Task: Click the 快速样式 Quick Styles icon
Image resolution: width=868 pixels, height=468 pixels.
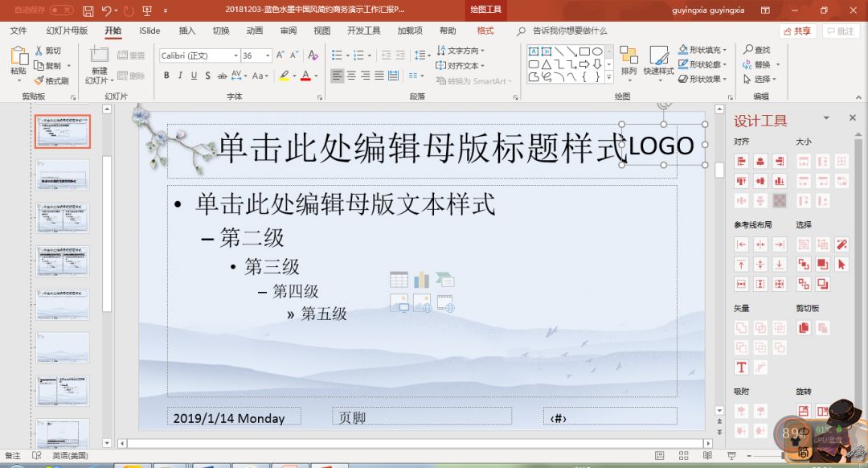Action: (x=658, y=64)
